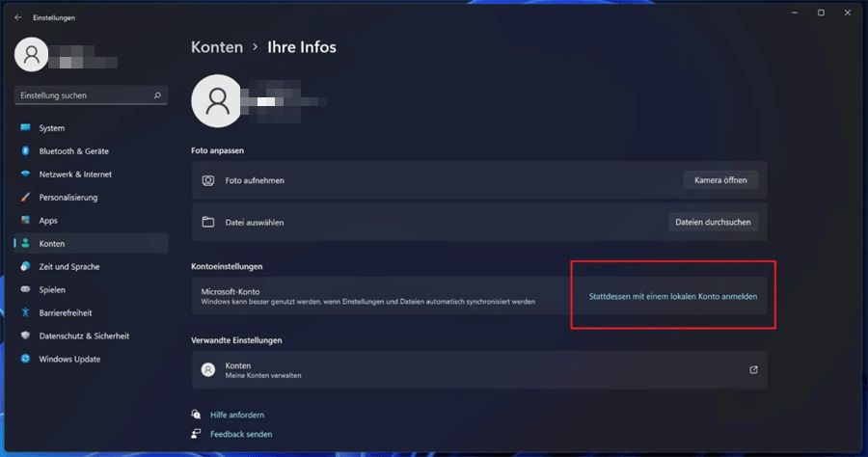Click the Datei auswählen label

(254, 223)
